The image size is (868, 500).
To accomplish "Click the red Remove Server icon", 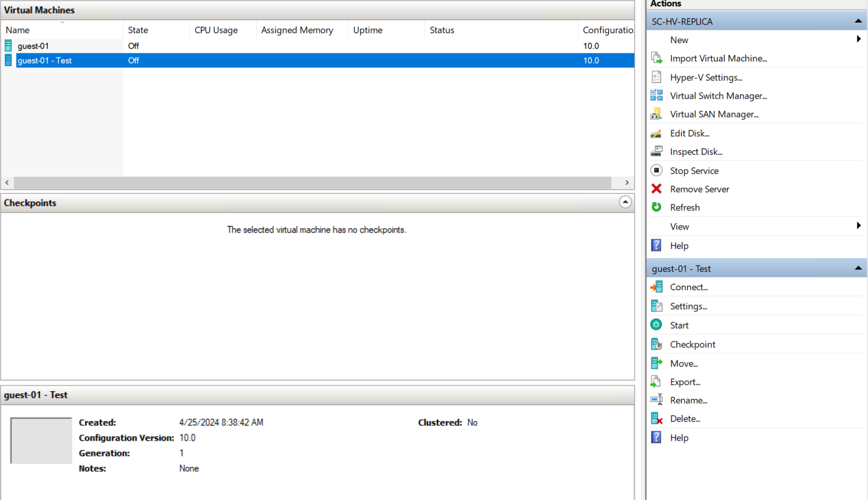I will tap(656, 188).
